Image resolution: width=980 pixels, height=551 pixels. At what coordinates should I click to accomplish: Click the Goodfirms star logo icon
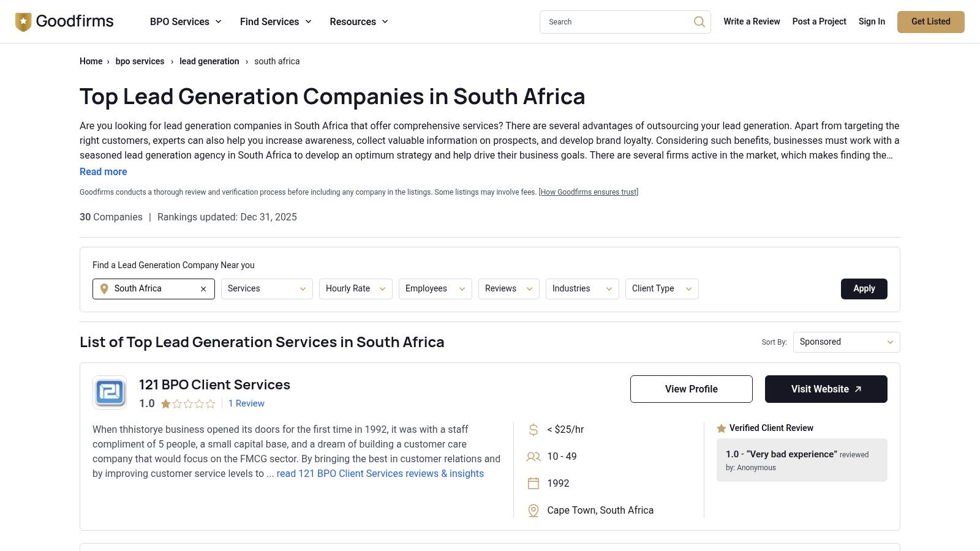coord(23,21)
